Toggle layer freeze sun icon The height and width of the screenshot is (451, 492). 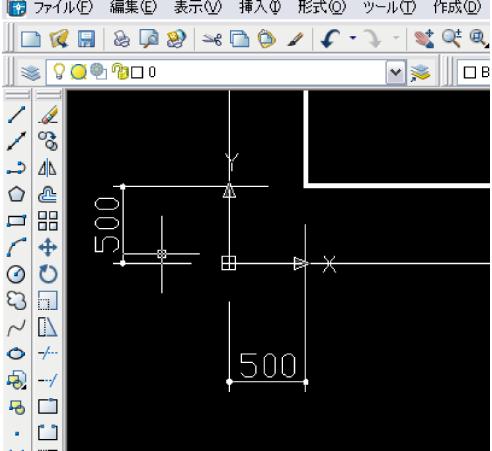pyautogui.click(x=79, y=72)
